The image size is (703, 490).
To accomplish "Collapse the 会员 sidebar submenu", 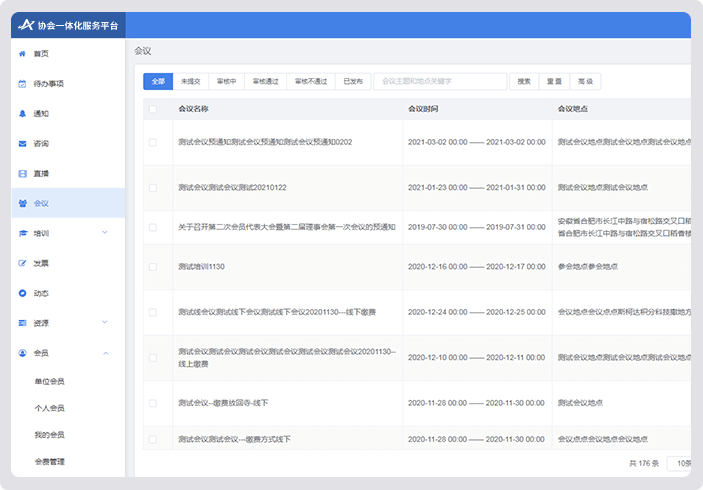I will [105, 353].
